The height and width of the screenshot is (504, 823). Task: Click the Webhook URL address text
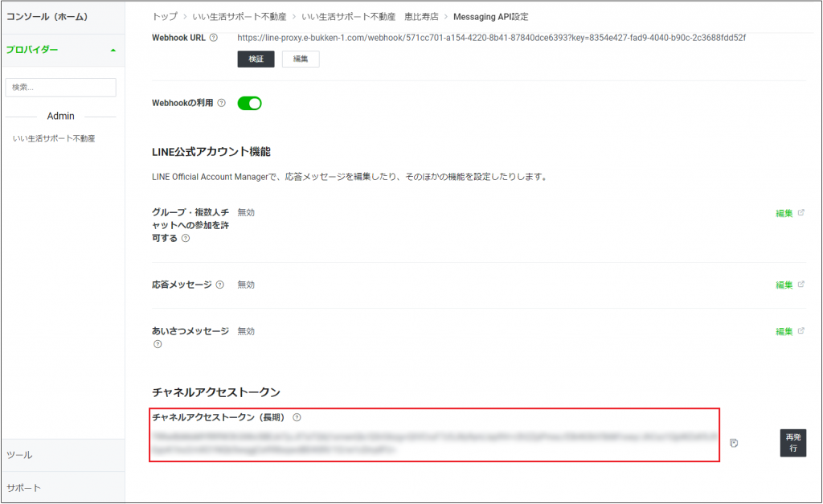491,38
